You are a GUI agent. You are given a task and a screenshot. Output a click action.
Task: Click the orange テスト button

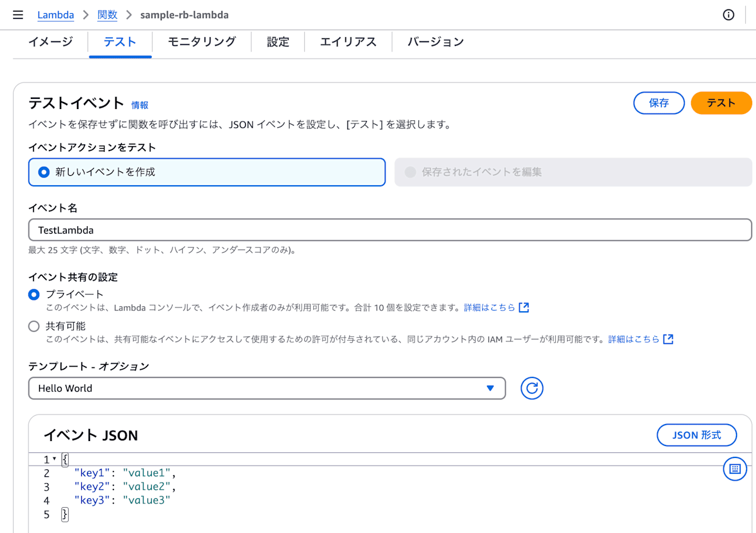[721, 103]
